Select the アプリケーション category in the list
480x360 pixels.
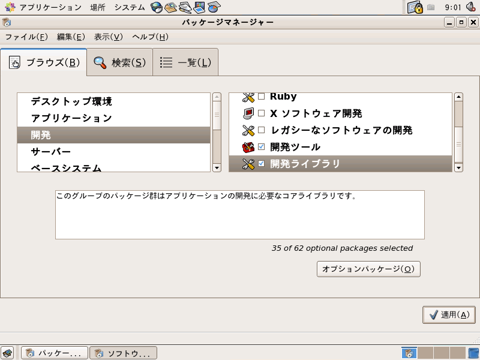pyautogui.click(x=114, y=118)
